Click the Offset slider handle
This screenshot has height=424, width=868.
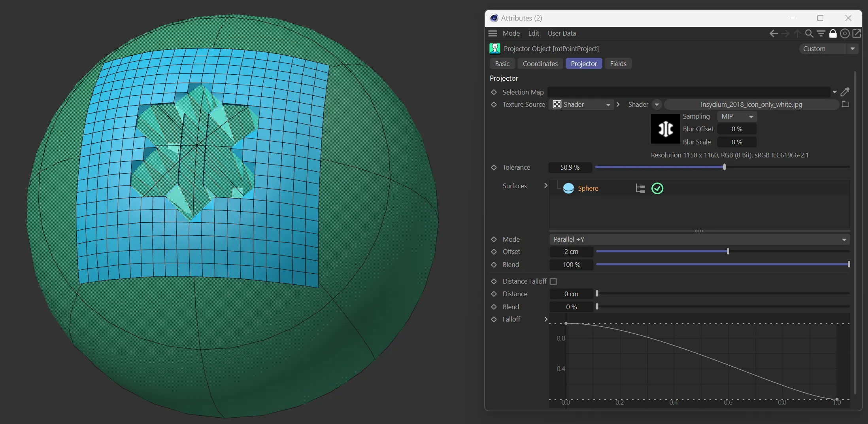728,252
